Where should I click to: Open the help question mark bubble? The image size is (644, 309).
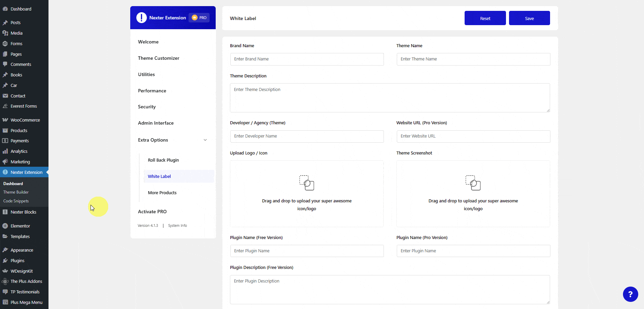(630, 294)
